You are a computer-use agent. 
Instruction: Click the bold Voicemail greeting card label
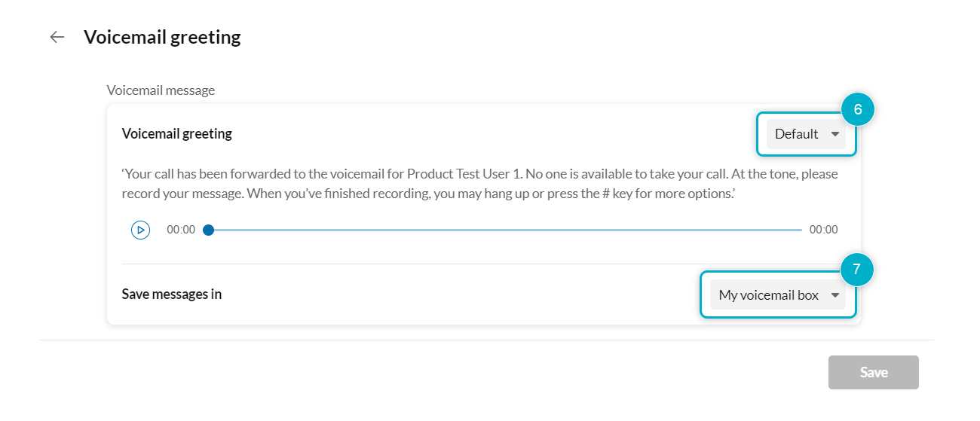coord(177,134)
